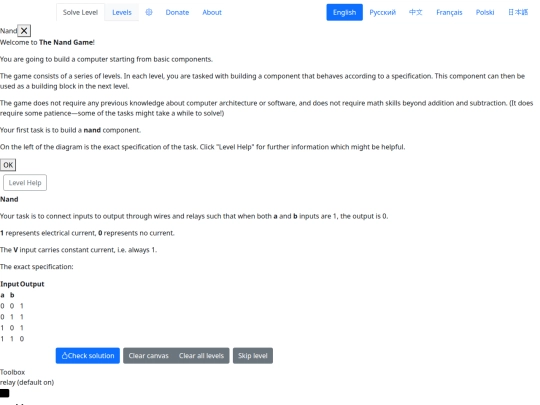Click the Skip level button
Viewport: 540px width, 405px height.
(253, 355)
